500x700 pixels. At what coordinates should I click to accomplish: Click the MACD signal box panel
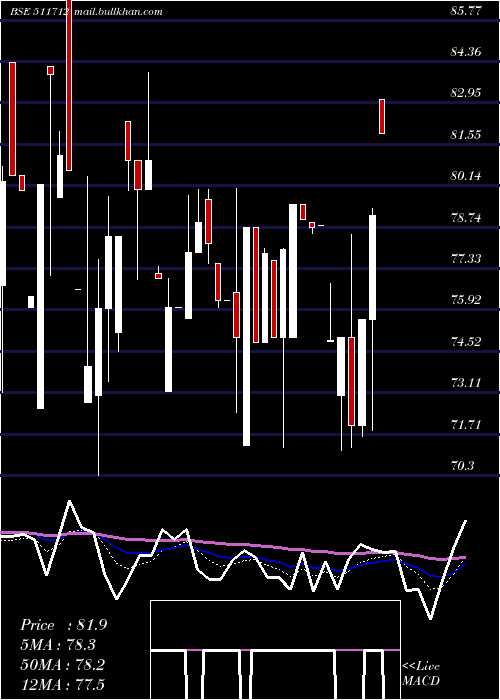[275, 650]
